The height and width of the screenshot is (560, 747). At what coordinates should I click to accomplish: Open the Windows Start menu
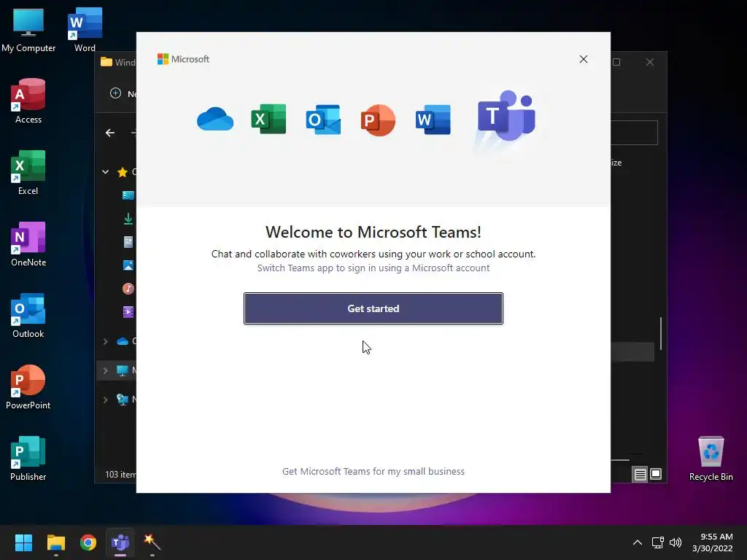[23, 542]
